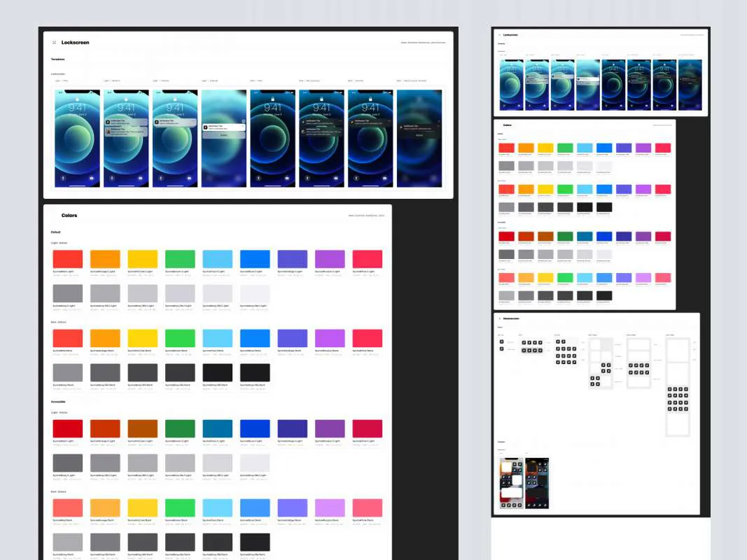747x560 pixels.
Task: Open the link in the Colors frame header
Action: (x=368, y=216)
